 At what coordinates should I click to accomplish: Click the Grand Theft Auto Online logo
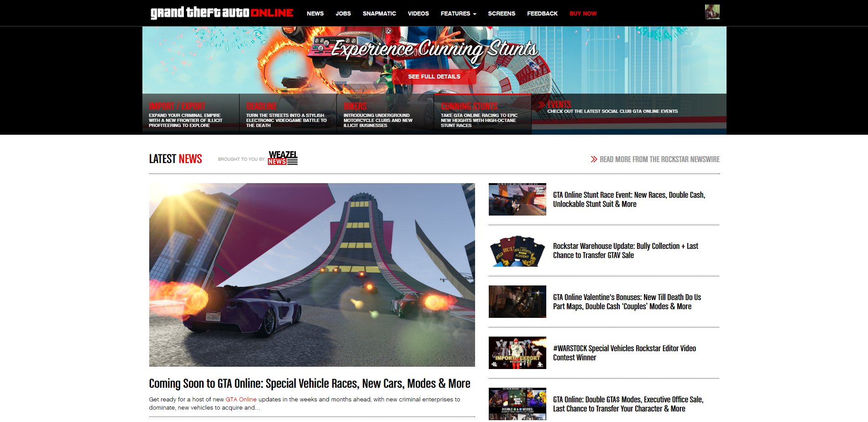(x=222, y=13)
